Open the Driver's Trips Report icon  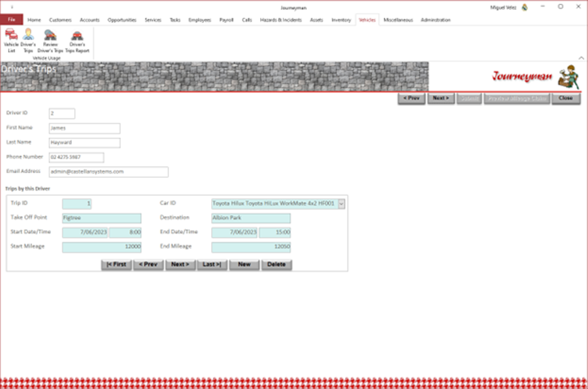click(77, 41)
